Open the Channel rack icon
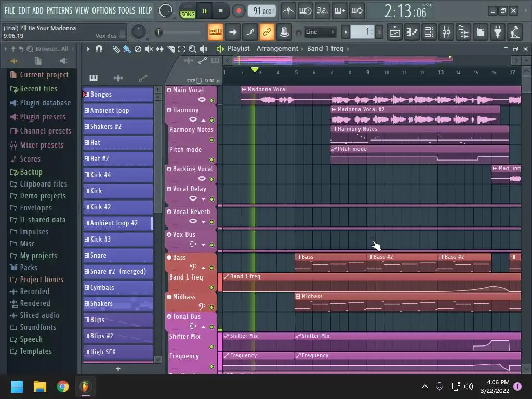Viewport: 532px width, 399px height. tap(429, 32)
